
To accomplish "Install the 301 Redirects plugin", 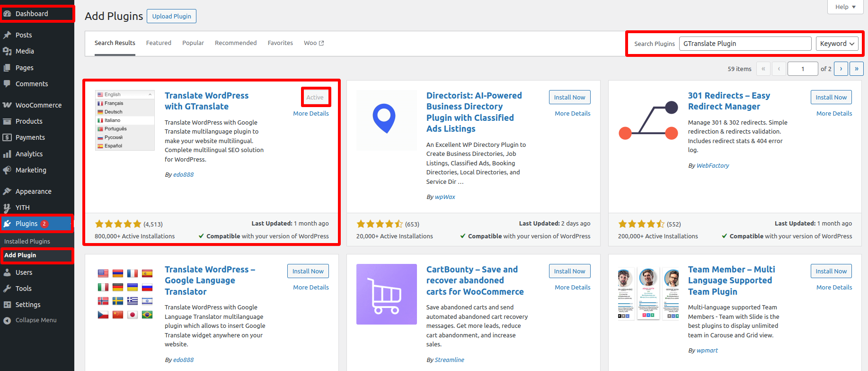I will [x=831, y=97].
